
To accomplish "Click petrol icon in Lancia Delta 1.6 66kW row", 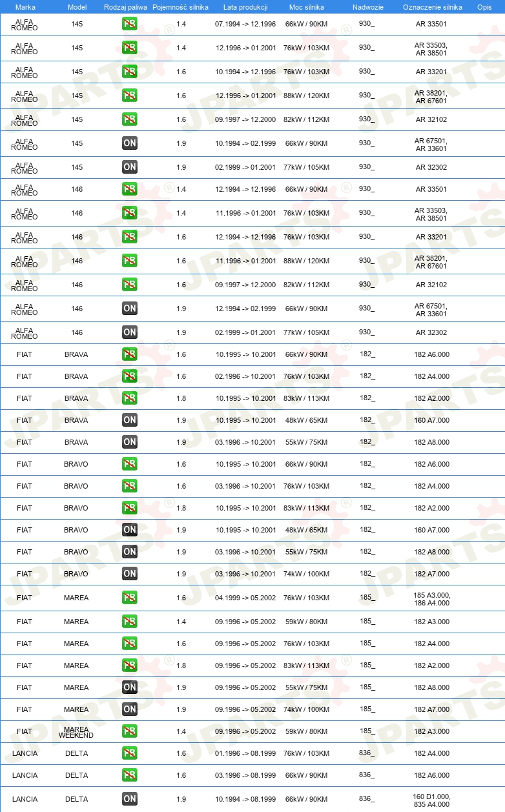I will [130, 775].
